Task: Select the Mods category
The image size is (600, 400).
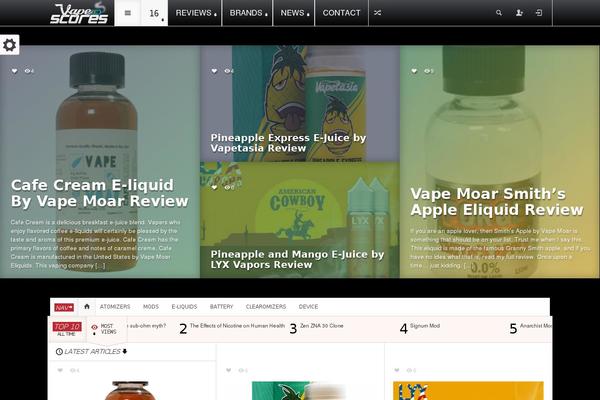Action: [x=151, y=307]
